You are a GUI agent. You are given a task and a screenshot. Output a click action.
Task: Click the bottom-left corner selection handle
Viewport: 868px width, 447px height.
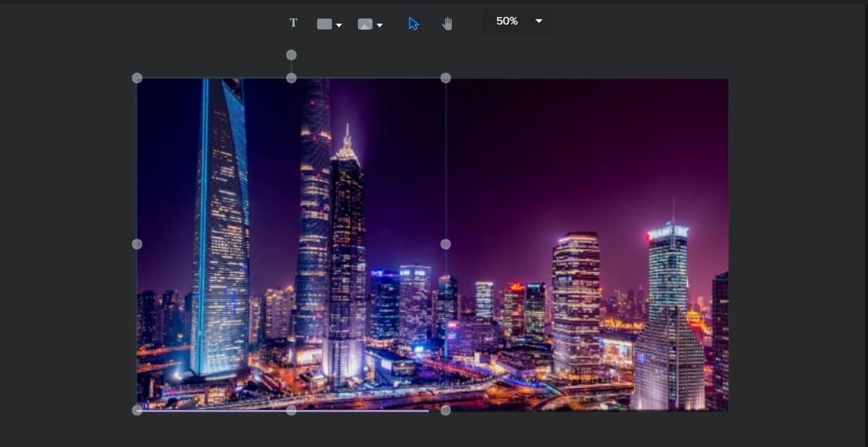click(x=138, y=410)
